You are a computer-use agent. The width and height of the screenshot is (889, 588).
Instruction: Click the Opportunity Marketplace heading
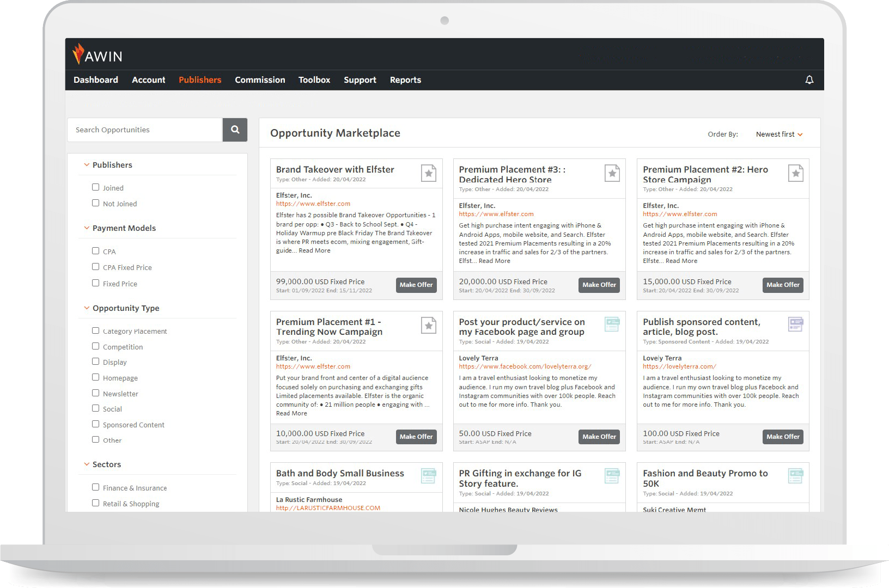coord(335,133)
